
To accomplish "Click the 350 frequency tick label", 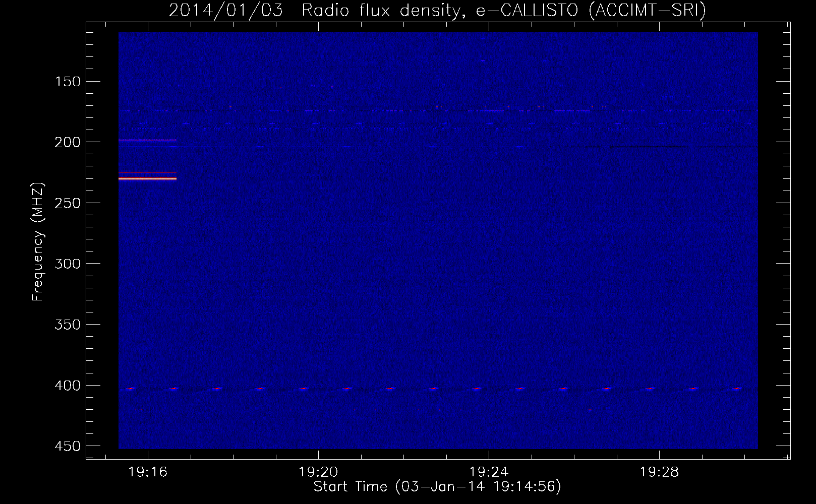I will [67, 325].
